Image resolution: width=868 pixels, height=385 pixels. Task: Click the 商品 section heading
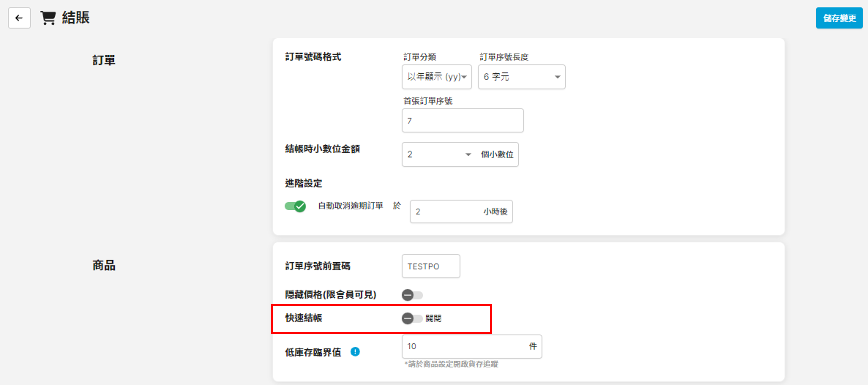point(104,265)
